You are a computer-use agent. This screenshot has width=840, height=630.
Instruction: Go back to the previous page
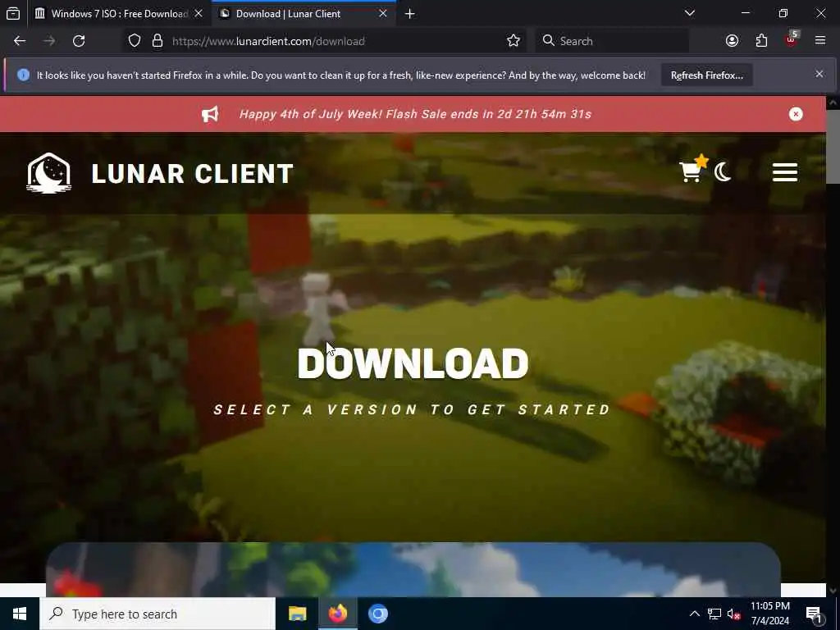click(20, 41)
